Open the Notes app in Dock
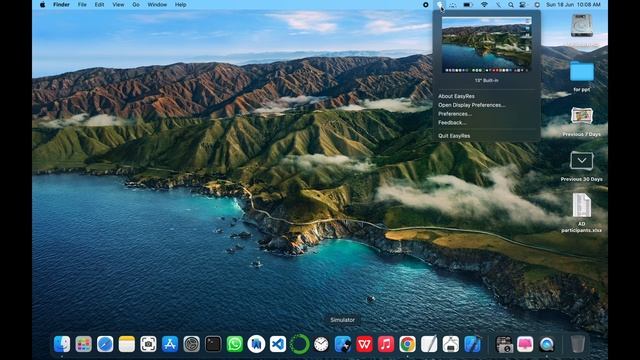Screen dimensions: 640x360 click(x=127, y=344)
